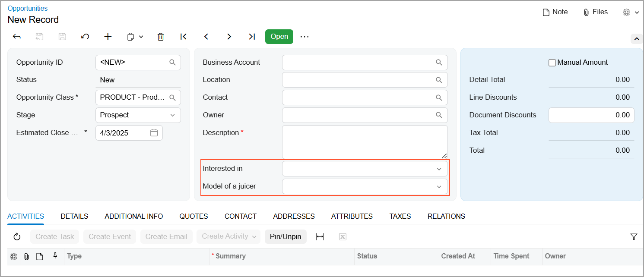
Task: Open the Interested in dropdown
Action: [439, 169]
